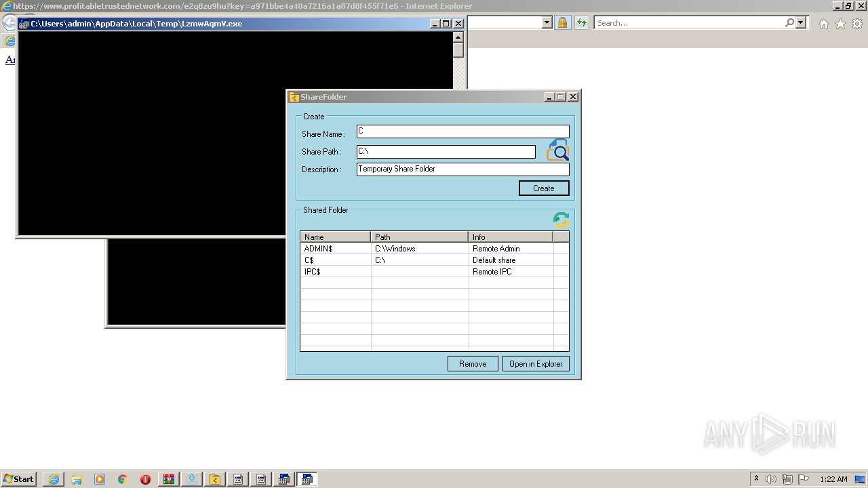Switch to ShareFolder taskbar item
868x488 pixels.
click(x=215, y=479)
